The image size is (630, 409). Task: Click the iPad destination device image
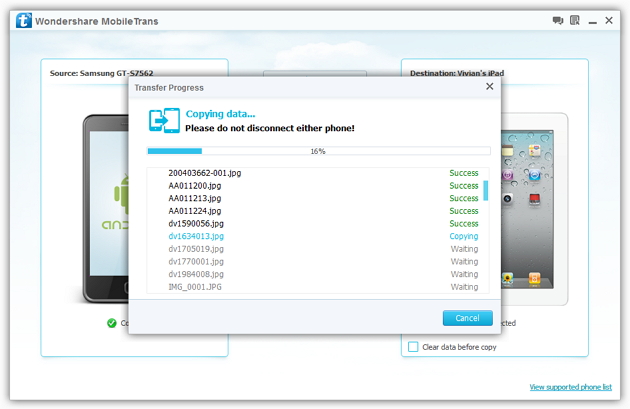[x=533, y=209]
